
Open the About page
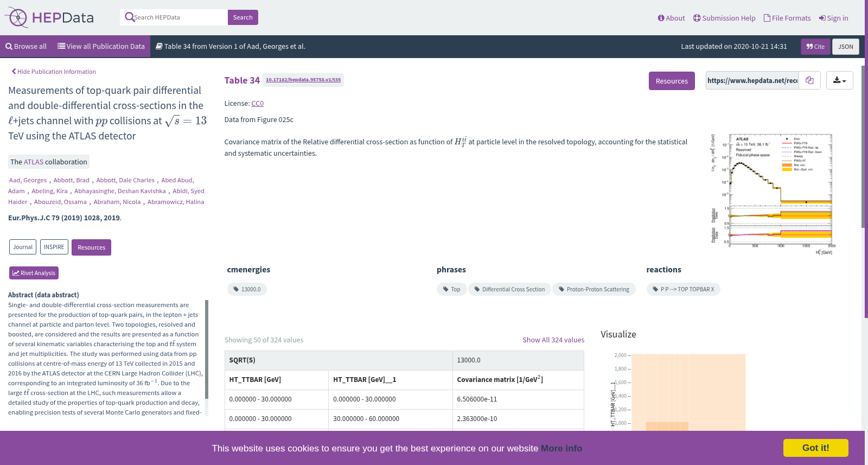(671, 18)
